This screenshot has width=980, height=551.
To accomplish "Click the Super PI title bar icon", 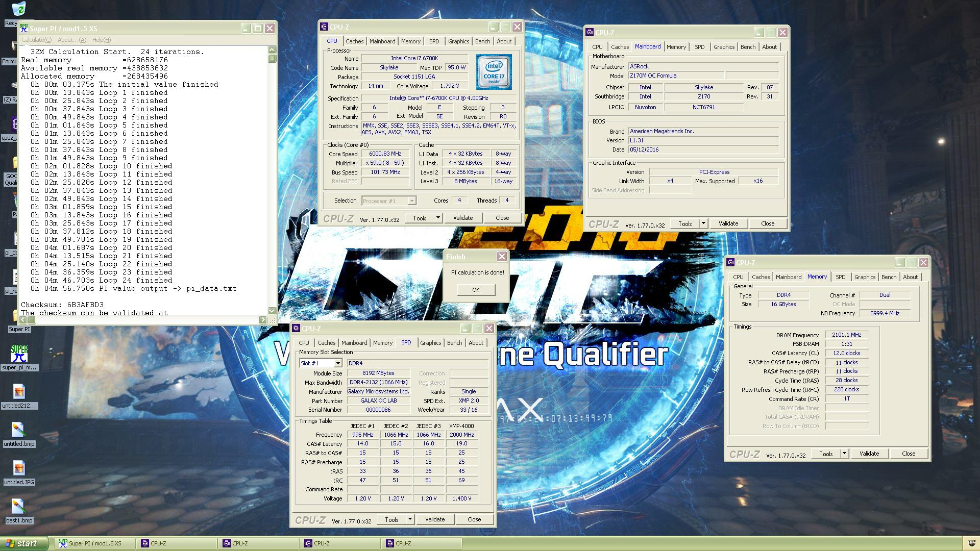I will coord(24,29).
